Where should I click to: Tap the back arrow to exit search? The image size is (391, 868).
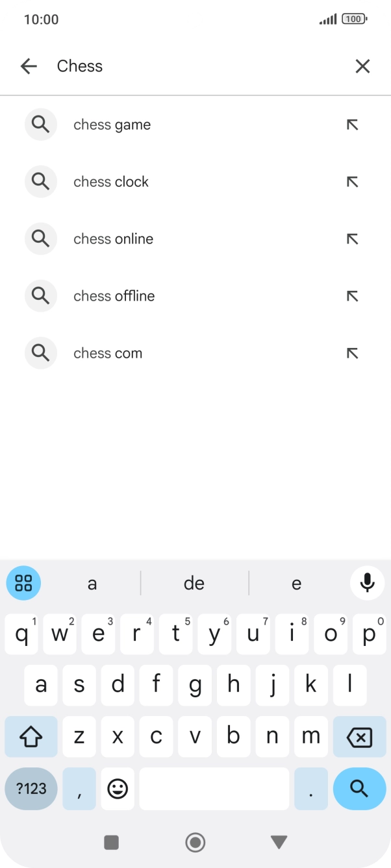coord(29,66)
